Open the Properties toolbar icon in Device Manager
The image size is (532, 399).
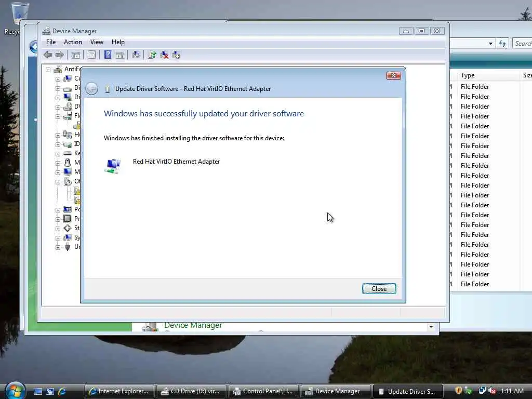pyautogui.click(x=91, y=55)
